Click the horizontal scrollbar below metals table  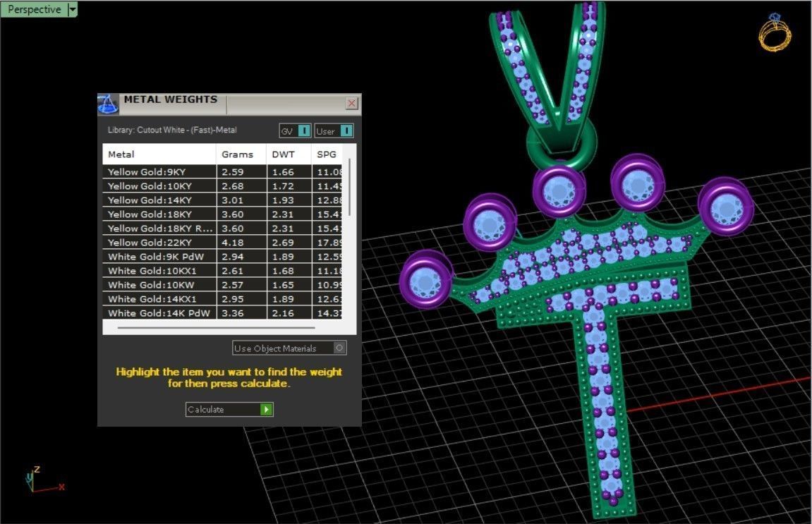[x=216, y=328]
